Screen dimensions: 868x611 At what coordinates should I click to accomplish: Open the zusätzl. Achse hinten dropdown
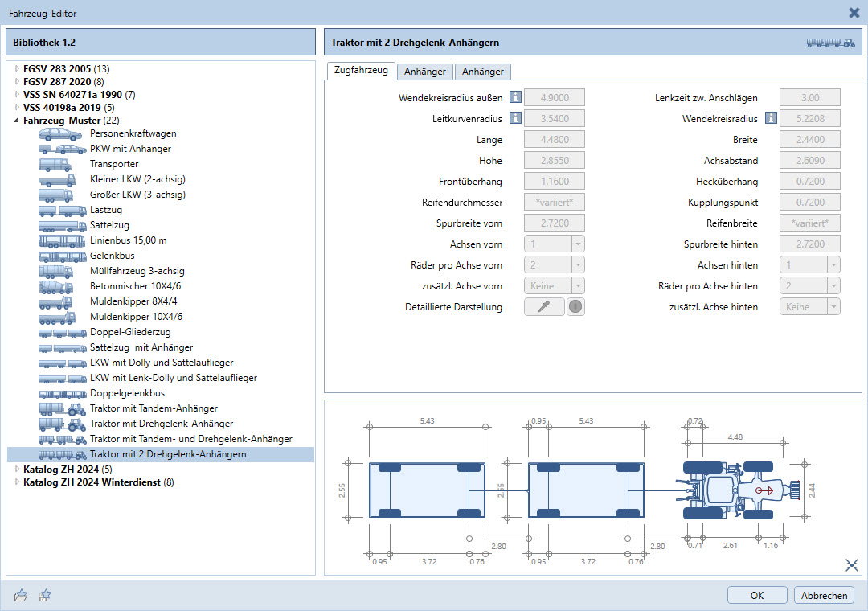[x=809, y=307]
